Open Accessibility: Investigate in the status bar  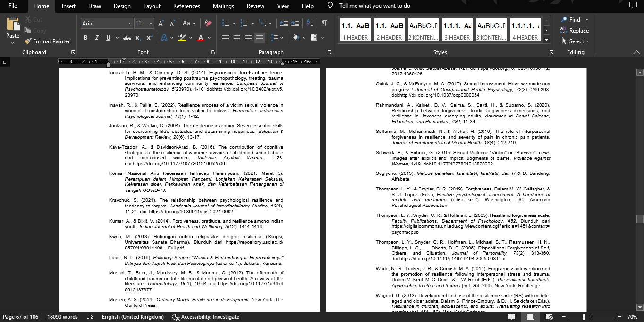pos(205,317)
